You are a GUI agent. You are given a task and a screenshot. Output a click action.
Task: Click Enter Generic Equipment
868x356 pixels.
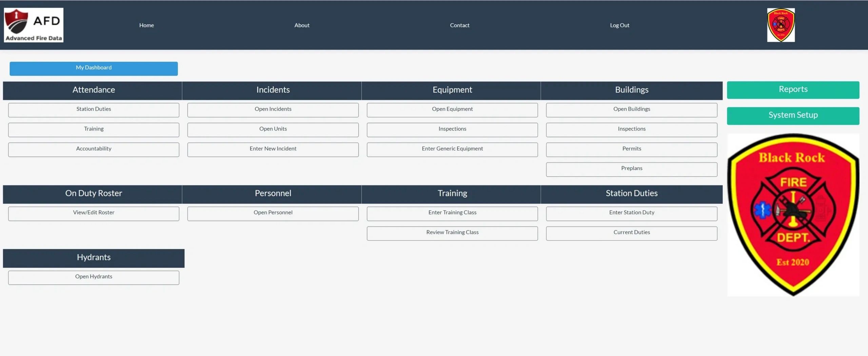[452, 149]
